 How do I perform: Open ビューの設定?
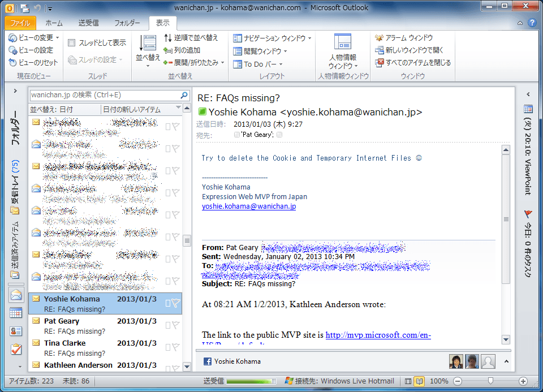point(31,50)
